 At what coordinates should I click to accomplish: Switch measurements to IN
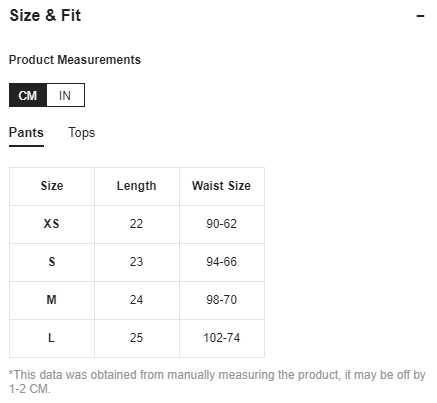pyautogui.click(x=65, y=95)
